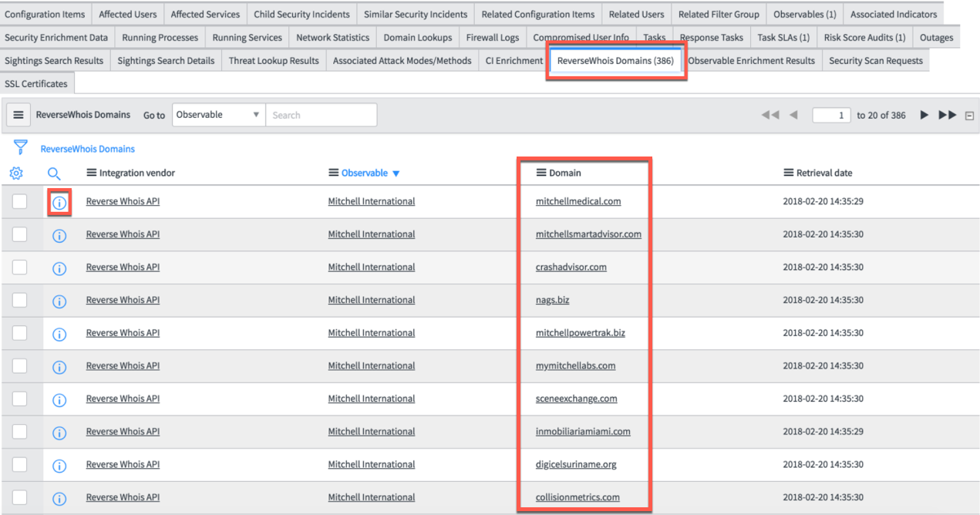Preview info icon for inmobiliariamiami.com row
This screenshot has width=980, height=515.
coord(59,433)
